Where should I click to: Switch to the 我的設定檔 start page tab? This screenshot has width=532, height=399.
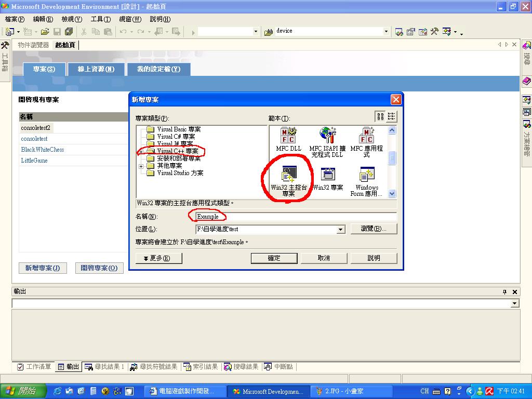tap(158, 69)
